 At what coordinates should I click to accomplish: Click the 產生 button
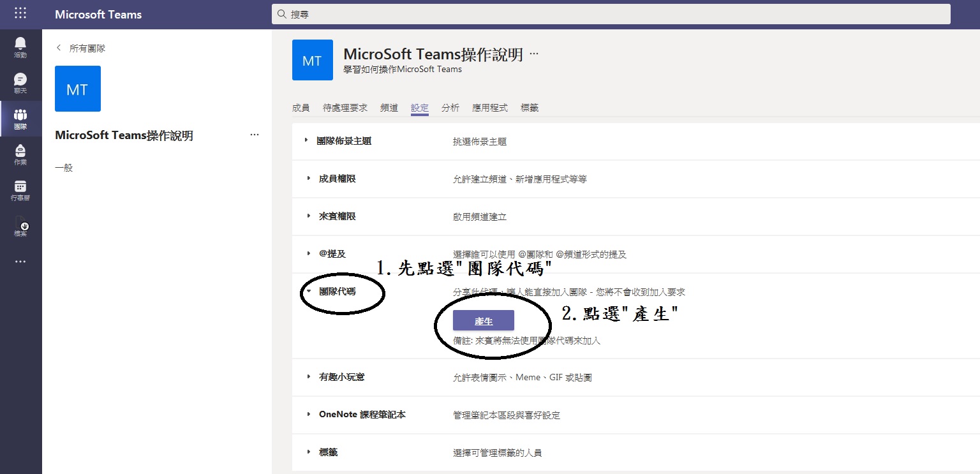(x=484, y=321)
